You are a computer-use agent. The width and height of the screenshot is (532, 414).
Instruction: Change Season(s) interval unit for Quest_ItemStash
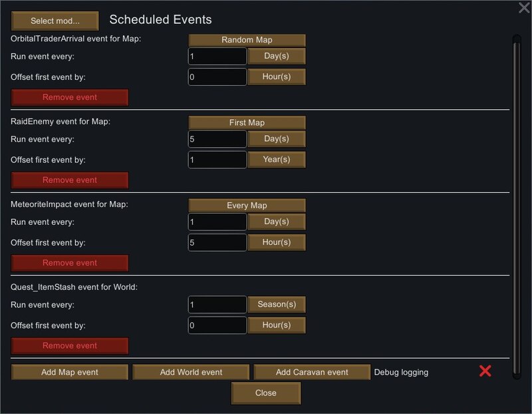[277, 304]
